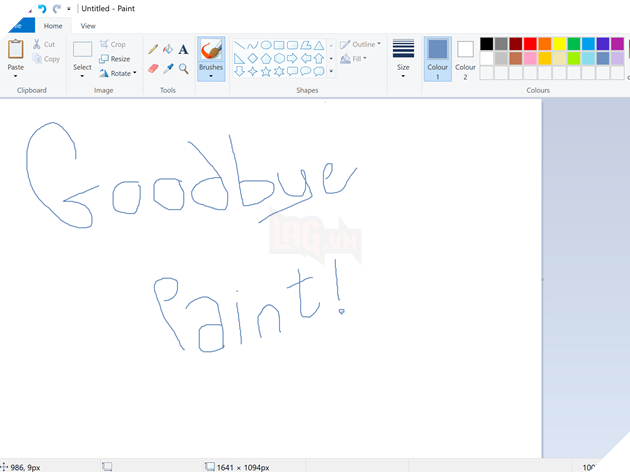This screenshot has width=630, height=472.
Task: Click the Cut scissors button
Action: [44, 44]
